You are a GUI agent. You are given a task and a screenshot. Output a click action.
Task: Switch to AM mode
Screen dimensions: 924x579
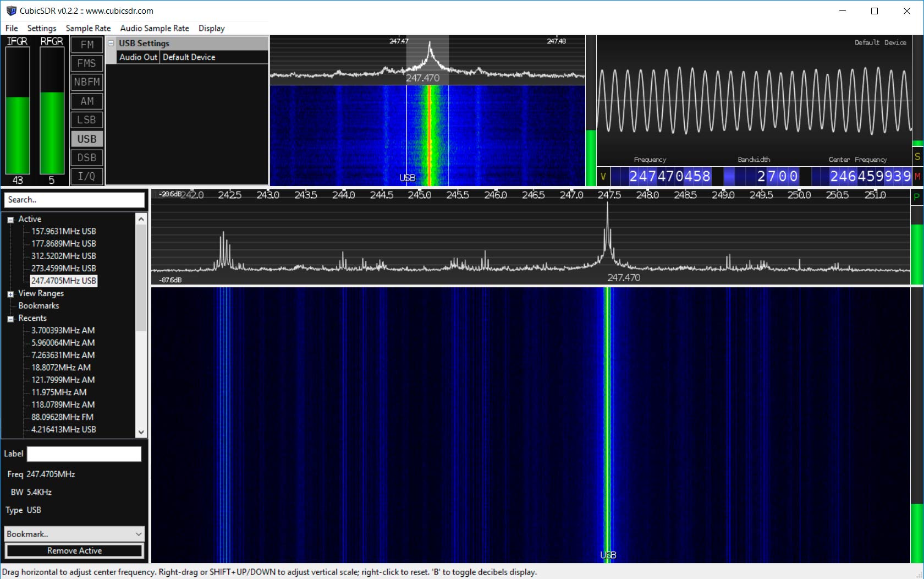(87, 101)
